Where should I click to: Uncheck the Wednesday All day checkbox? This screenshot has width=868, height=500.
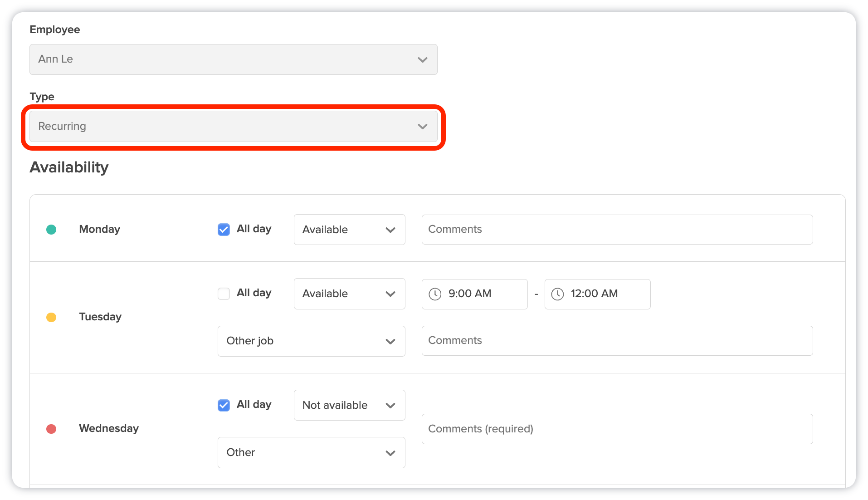(x=224, y=405)
